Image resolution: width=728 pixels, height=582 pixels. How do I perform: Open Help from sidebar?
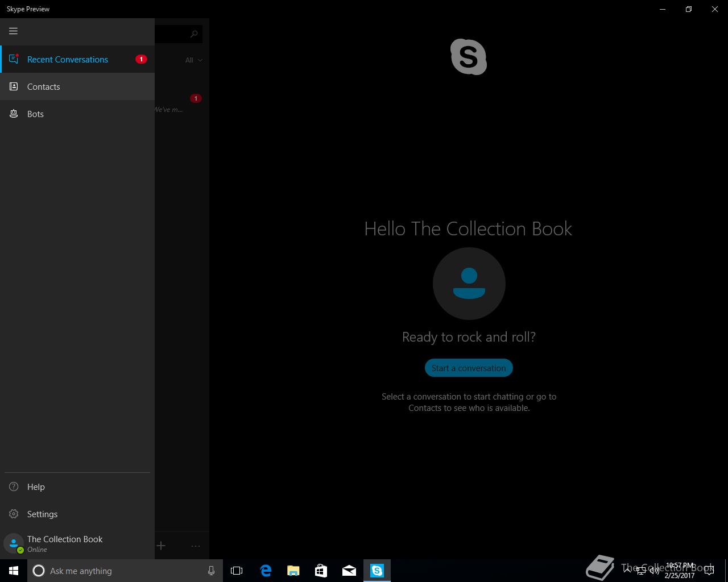click(x=77, y=487)
